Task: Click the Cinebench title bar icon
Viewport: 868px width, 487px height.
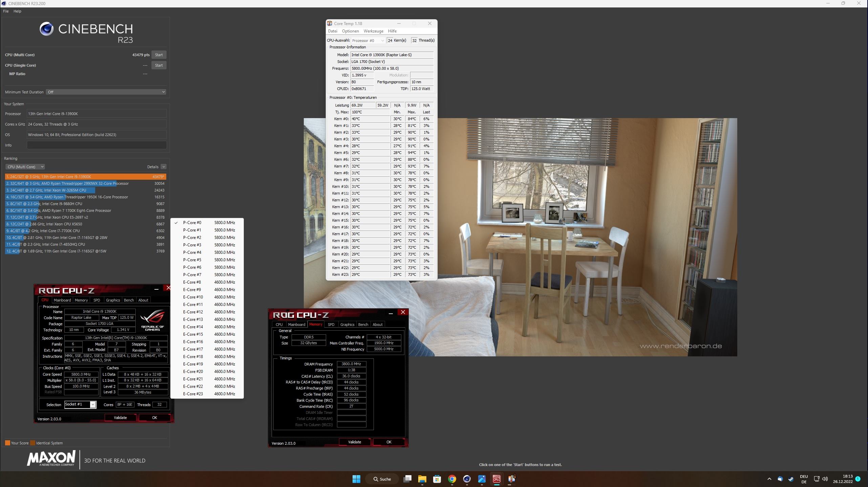Action: (4, 3)
